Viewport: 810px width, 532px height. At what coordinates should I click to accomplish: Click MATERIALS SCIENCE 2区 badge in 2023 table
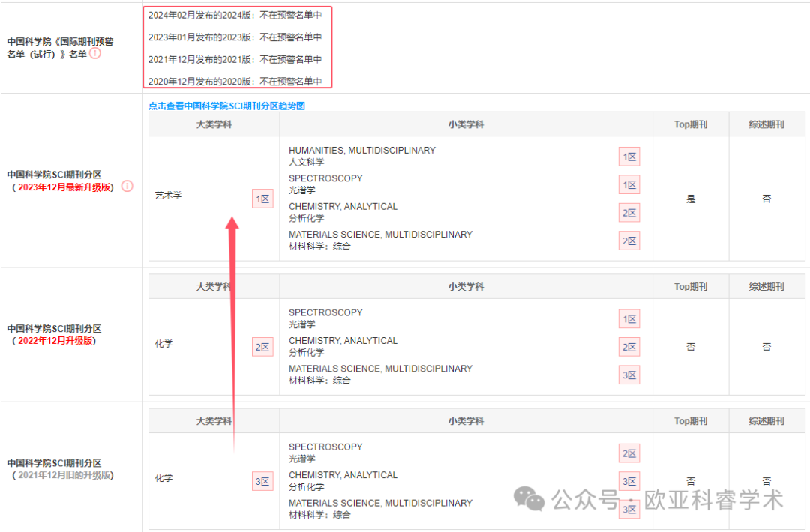click(x=629, y=241)
